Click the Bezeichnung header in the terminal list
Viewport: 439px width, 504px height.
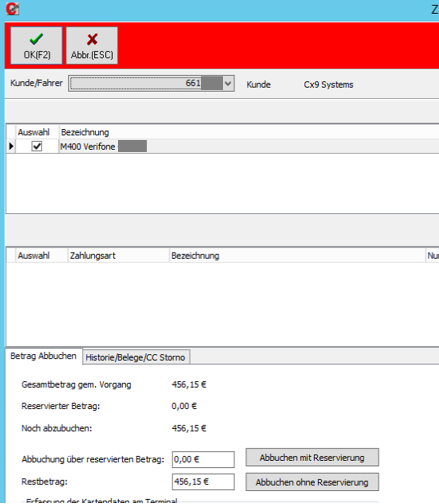[85, 132]
